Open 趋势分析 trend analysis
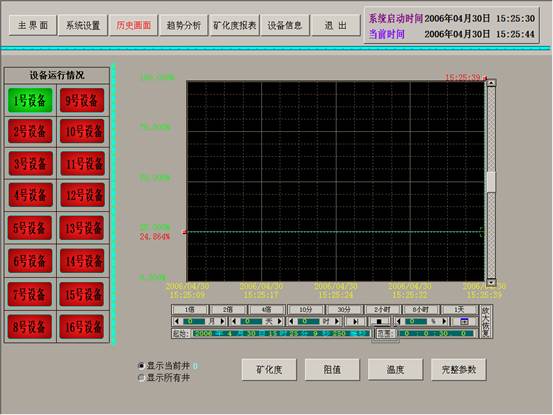This screenshot has height=415, width=553. tap(183, 25)
